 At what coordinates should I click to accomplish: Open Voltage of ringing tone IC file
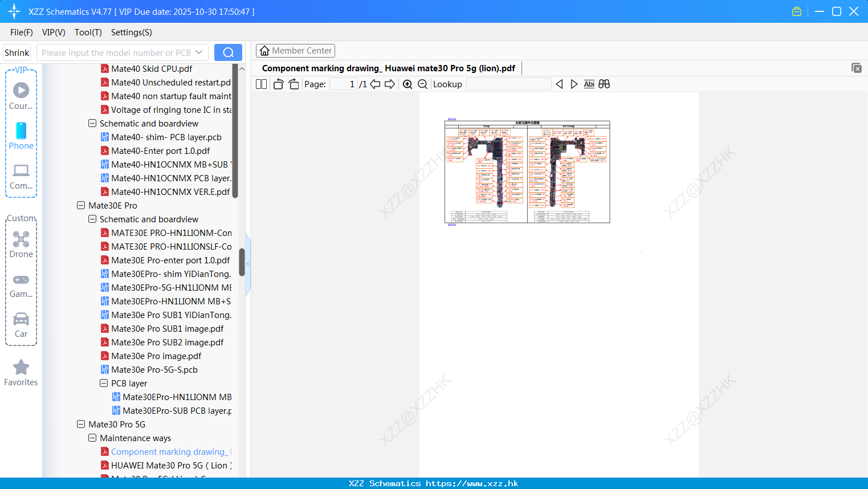[x=166, y=109]
